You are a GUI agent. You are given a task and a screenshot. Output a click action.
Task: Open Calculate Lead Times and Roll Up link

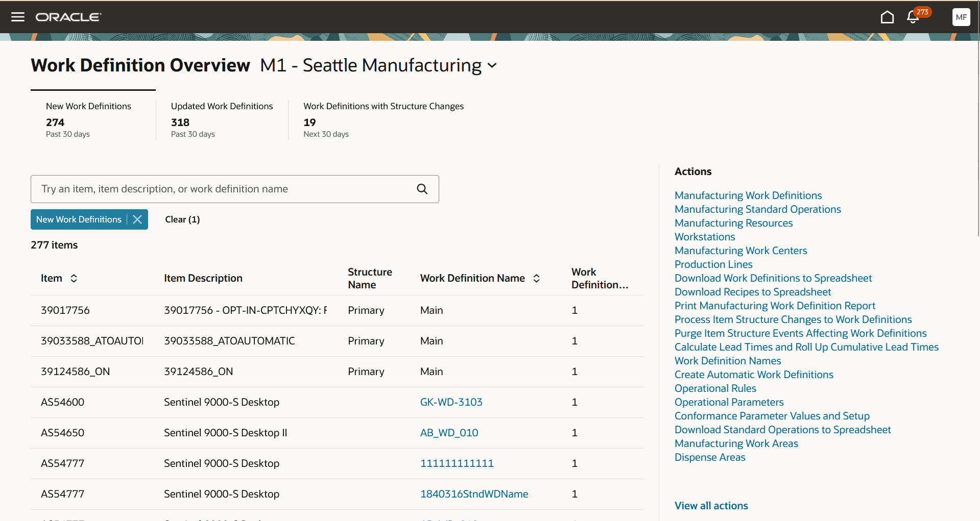[x=806, y=347]
